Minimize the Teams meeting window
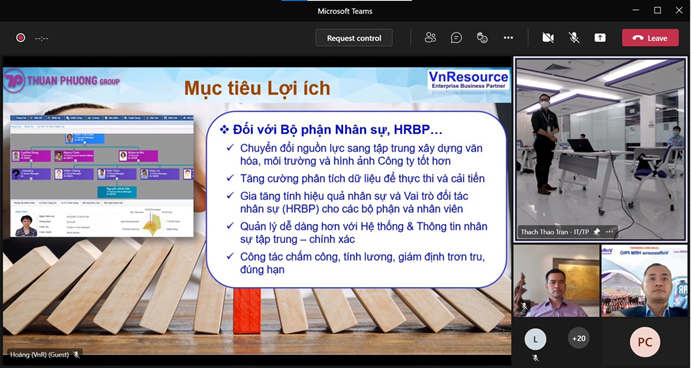Image resolution: width=691 pixels, height=368 pixels. click(635, 10)
